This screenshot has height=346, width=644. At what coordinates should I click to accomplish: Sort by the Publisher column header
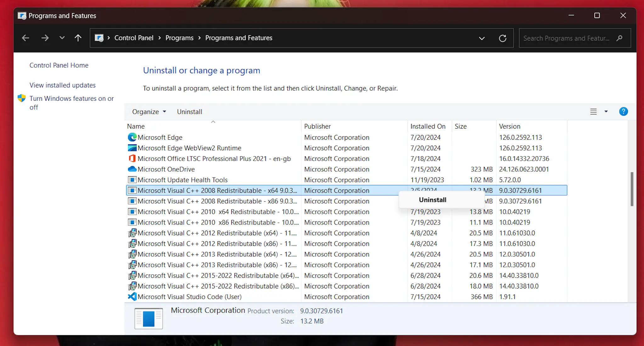coord(354,126)
